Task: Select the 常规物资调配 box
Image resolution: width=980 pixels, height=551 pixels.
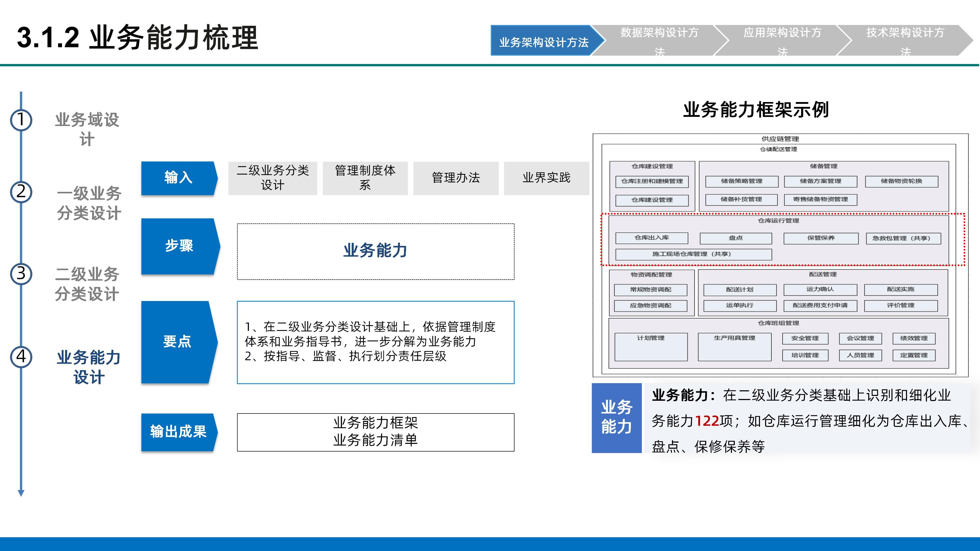Action: pyautogui.click(x=651, y=290)
